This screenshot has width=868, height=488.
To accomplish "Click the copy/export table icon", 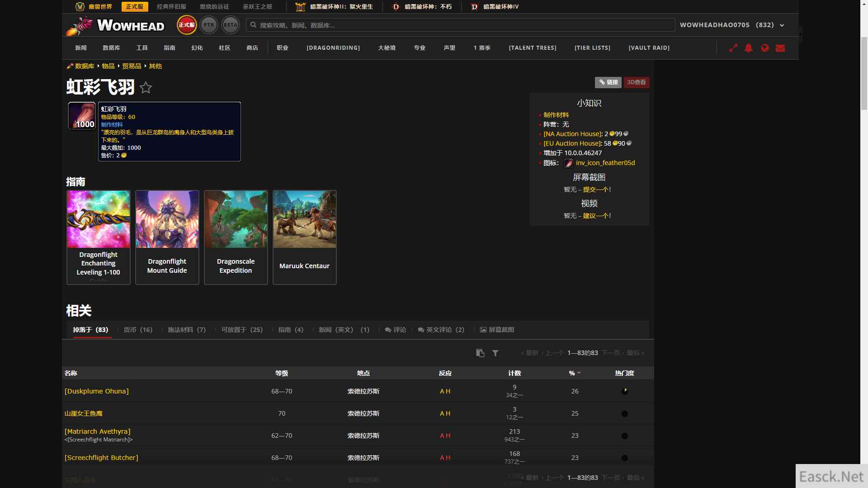I will 480,353.
